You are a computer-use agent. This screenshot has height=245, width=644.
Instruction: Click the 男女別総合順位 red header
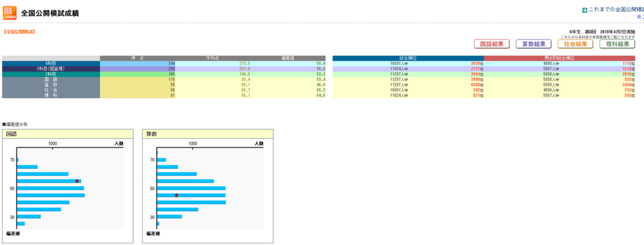point(559,58)
